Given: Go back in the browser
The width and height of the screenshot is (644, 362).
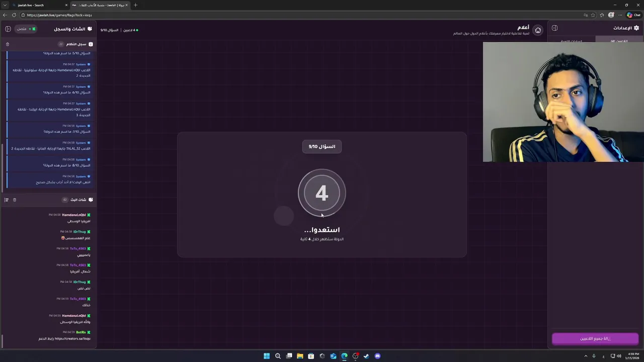Looking at the screenshot, I should [x=5, y=15].
